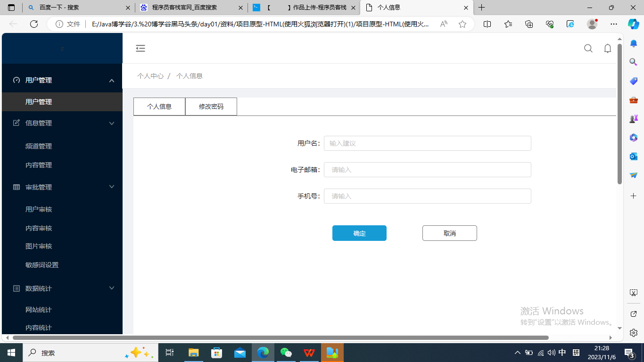Toggle the 数据统计 menu chevron
The width and height of the screenshot is (644, 362).
[112, 288]
